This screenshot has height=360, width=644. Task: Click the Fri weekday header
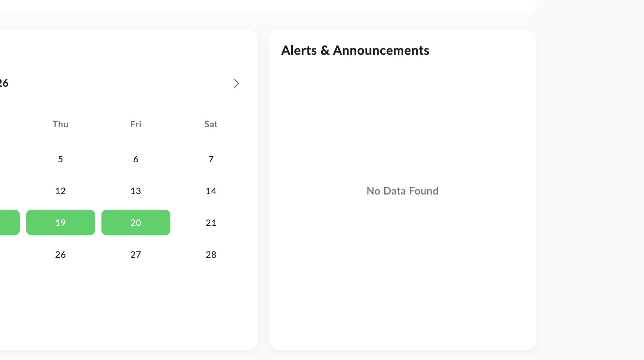pos(136,124)
